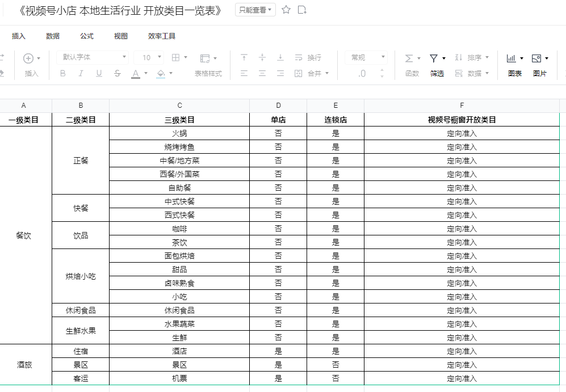This screenshot has height=392, width=566.
Task: Open the 只能查看 permission dropdown
Action: 255,10
